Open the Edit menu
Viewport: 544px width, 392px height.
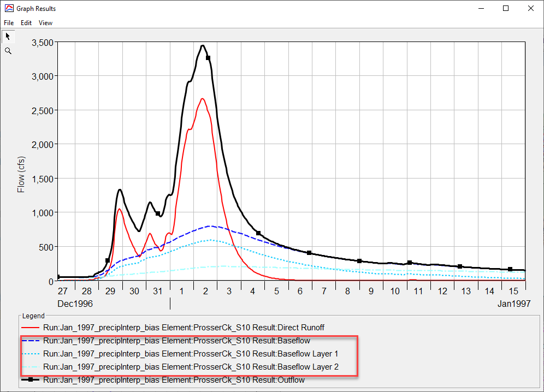coord(26,22)
